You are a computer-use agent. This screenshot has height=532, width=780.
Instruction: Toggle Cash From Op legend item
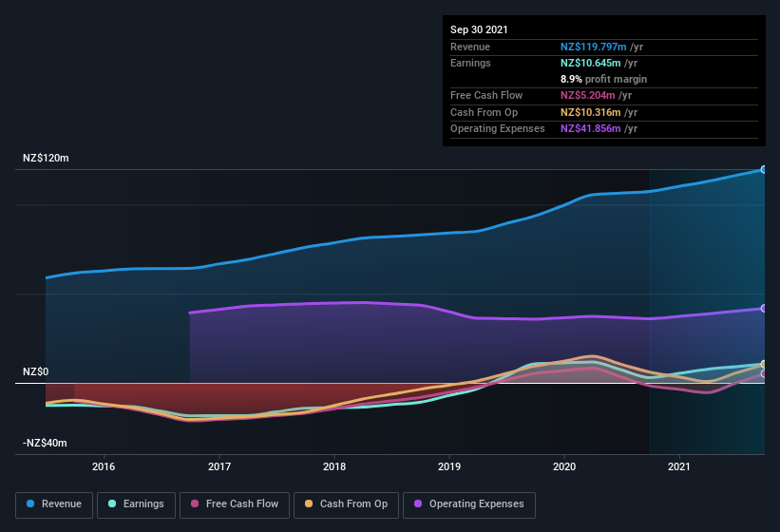point(346,504)
